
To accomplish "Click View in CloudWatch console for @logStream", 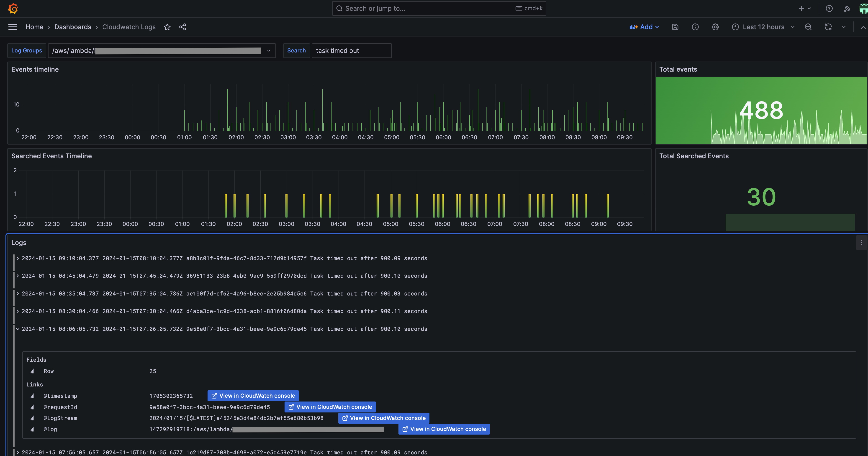I will (x=383, y=418).
